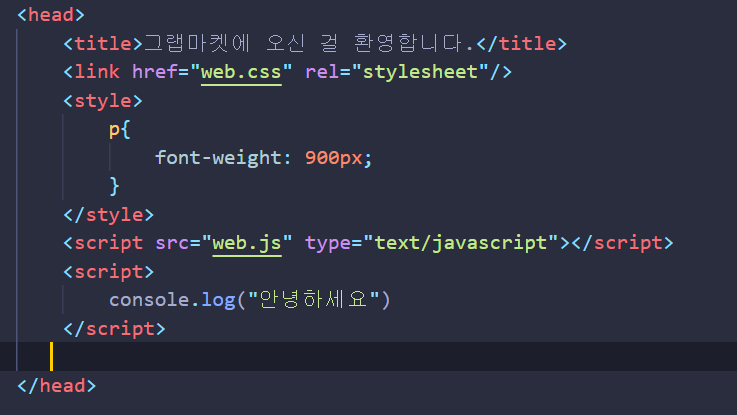The height and width of the screenshot is (415, 737).
Task: Click the standalone <script> opening tag
Action: (x=109, y=272)
